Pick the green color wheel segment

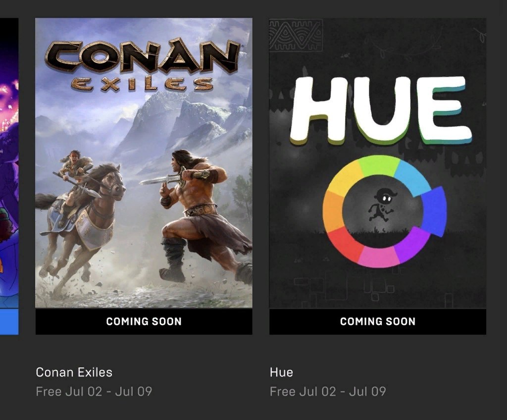(x=379, y=165)
